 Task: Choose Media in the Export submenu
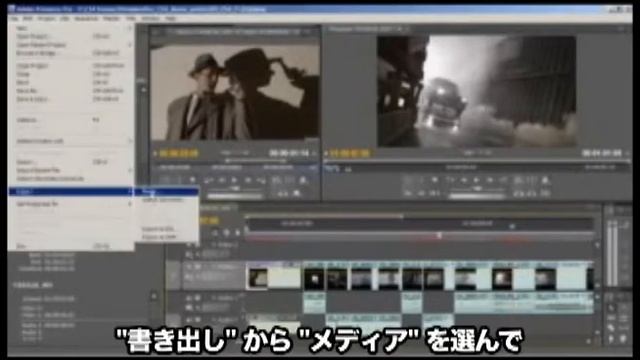pyautogui.click(x=166, y=191)
